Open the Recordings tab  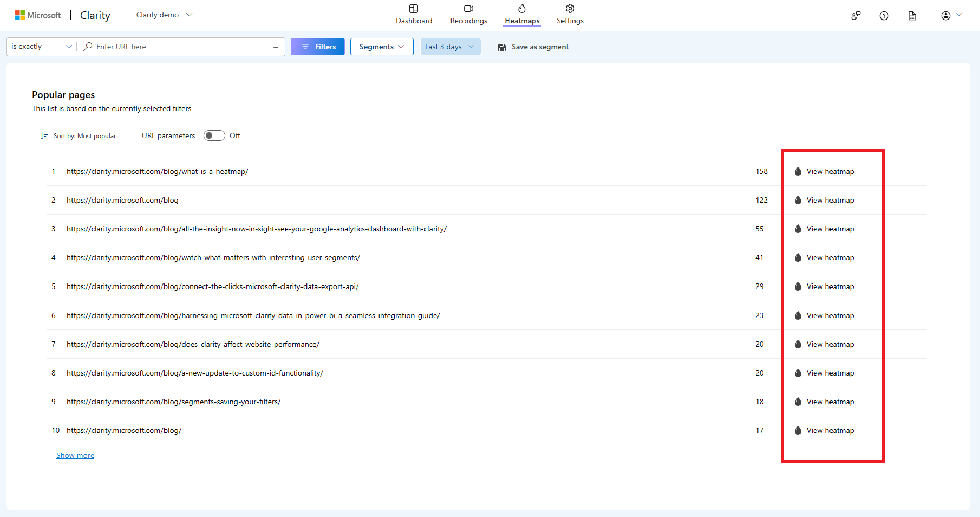coord(468,15)
